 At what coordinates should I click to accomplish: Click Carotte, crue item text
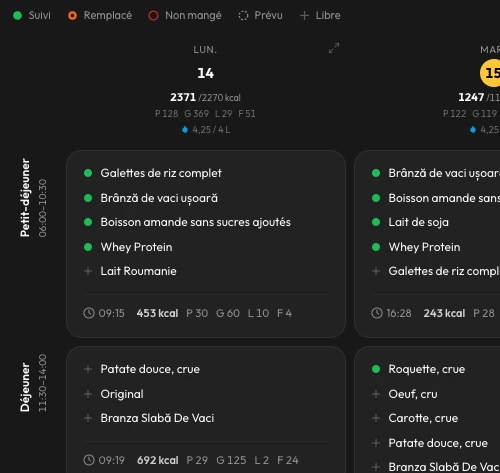(423, 418)
